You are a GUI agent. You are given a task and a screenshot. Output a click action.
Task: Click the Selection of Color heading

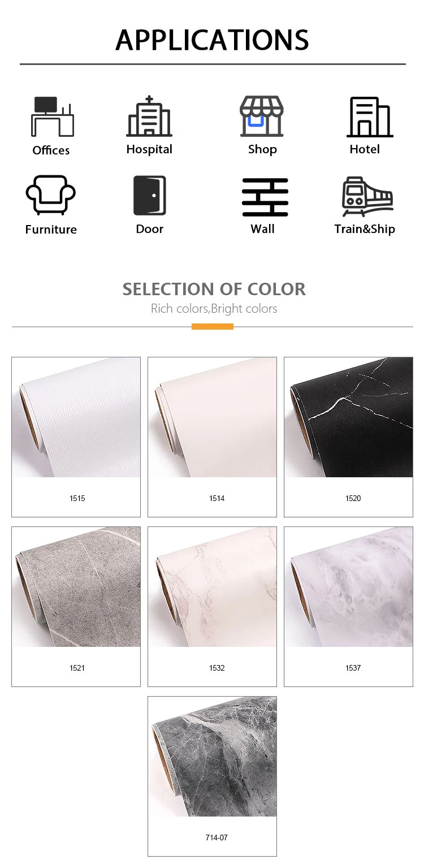[x=214, y=289]
